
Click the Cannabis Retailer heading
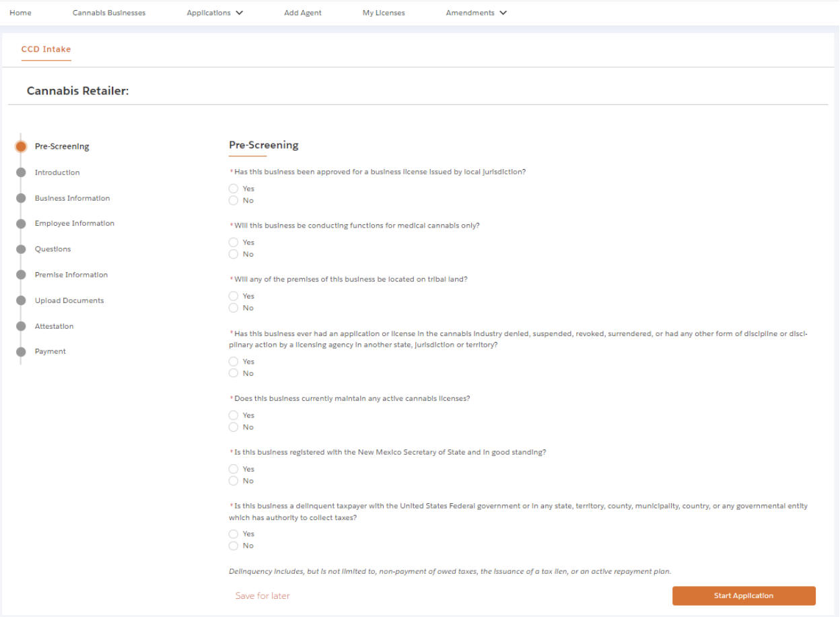pyautogui.click(x=77, y=91)
